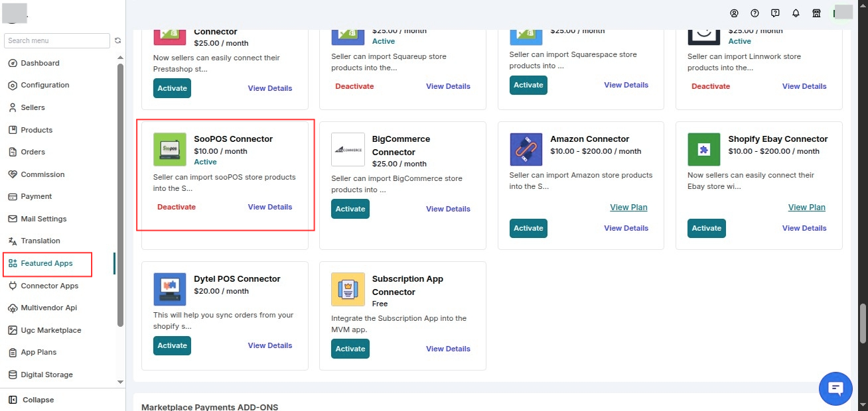Open Commission settings
868x411 pixels.
point(42,174)
